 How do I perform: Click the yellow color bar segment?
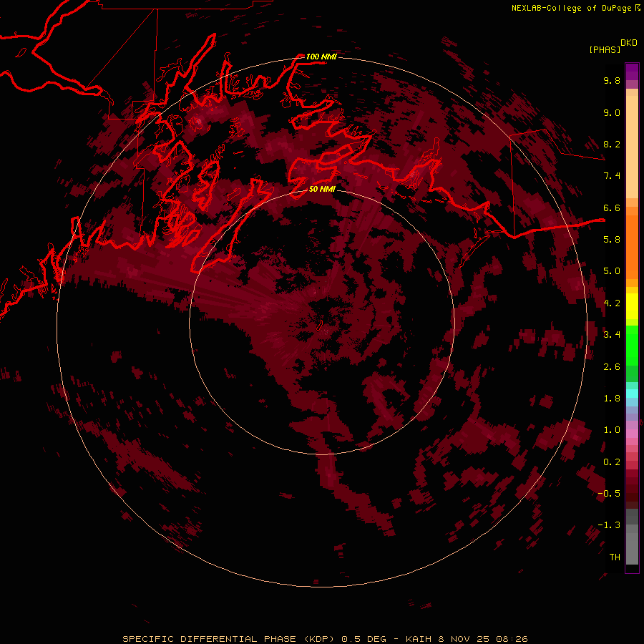632,306
